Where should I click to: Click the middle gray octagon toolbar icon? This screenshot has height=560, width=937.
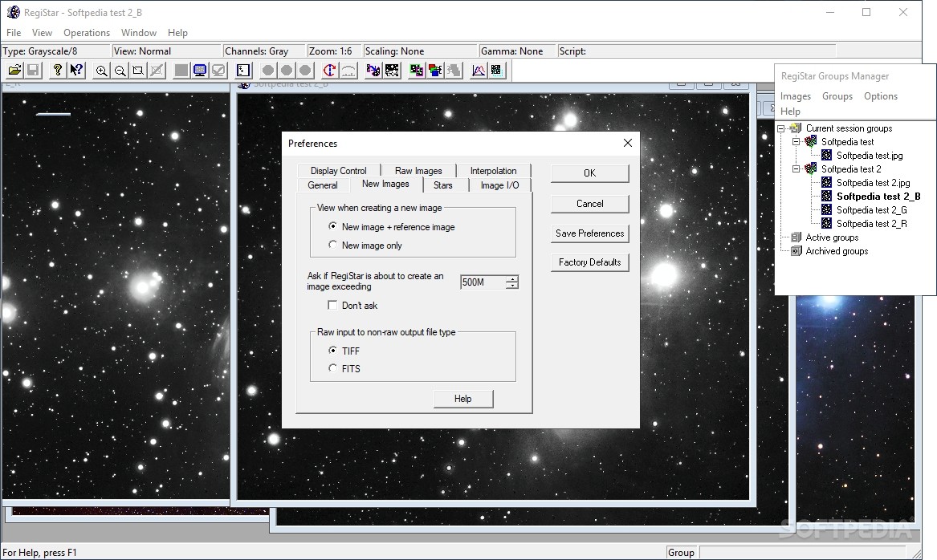(x=287, y=71)
